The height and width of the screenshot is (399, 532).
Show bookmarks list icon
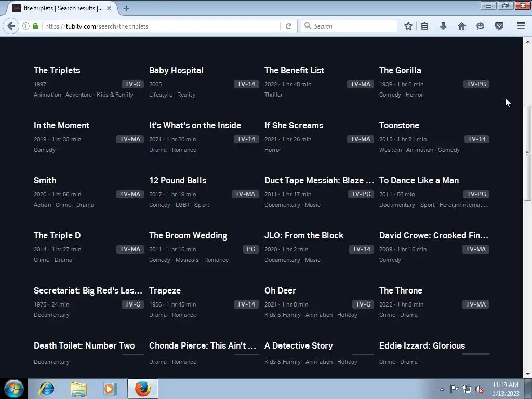coord(424,26)
